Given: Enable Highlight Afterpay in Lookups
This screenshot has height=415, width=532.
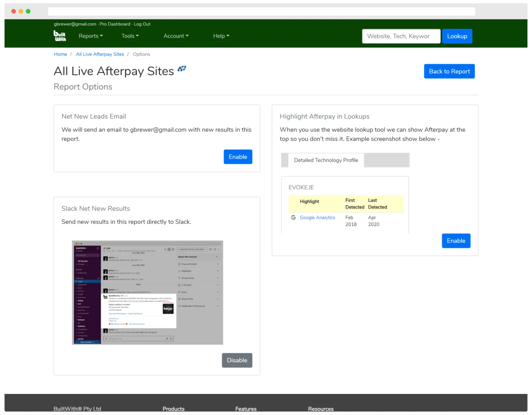Looking at the screenshot, I should tap(456, 241).
